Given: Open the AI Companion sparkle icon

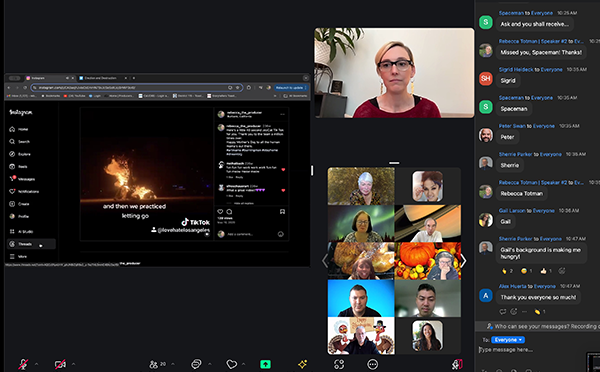Looking at the screenshot, I should coord(302,364).
